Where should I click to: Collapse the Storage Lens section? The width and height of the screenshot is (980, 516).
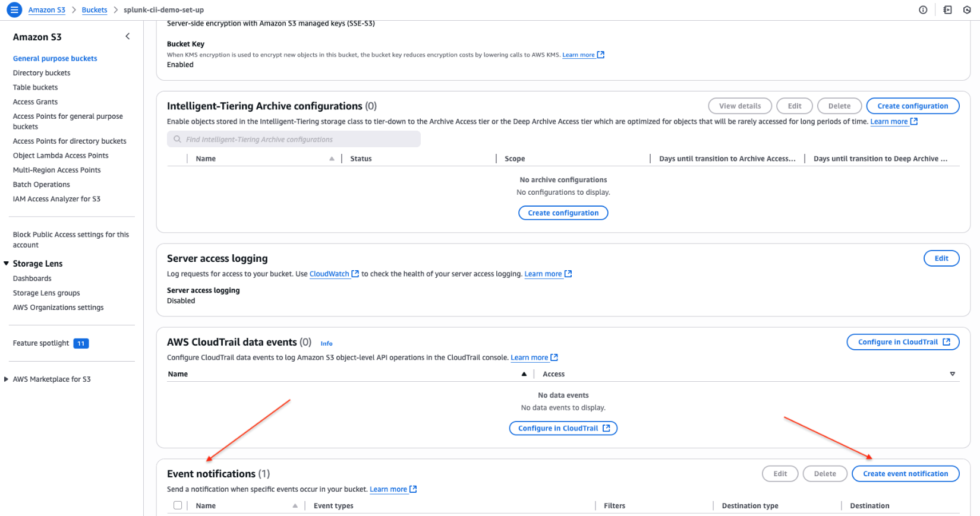(x=7, y=264)
